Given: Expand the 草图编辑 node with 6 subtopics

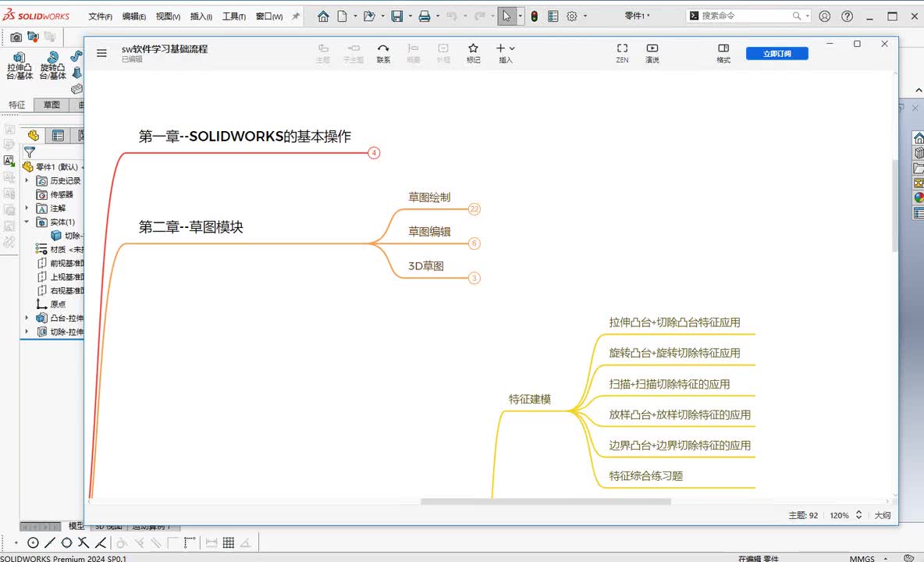Looking at the screenshot, I should (474, 244).
